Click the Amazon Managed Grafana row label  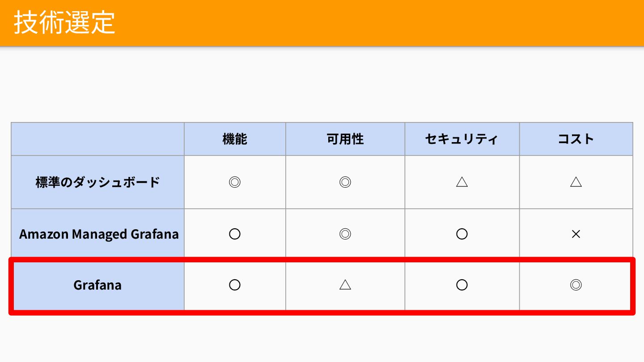coord(99,234)
